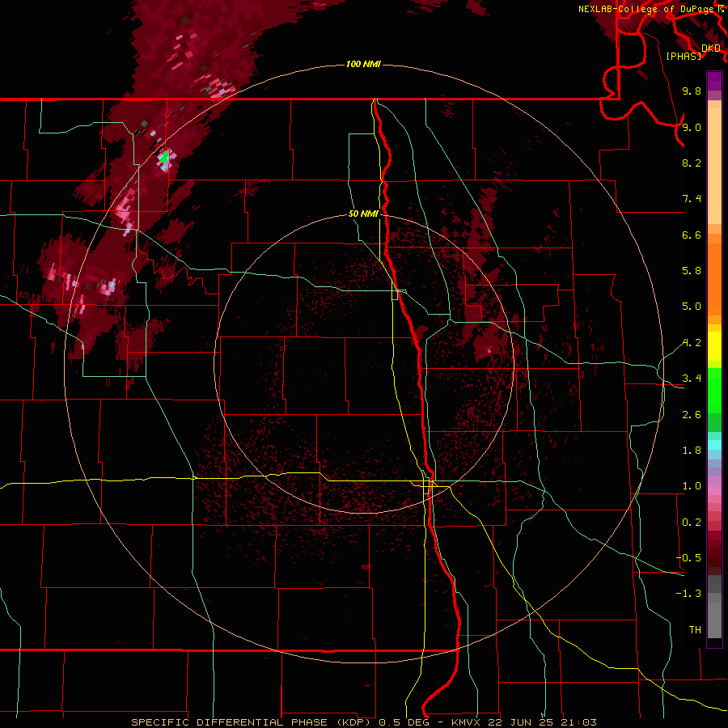Click the 8.2 scale value
Viewport: 728px width, 728px height.
[x=692, y=163]
